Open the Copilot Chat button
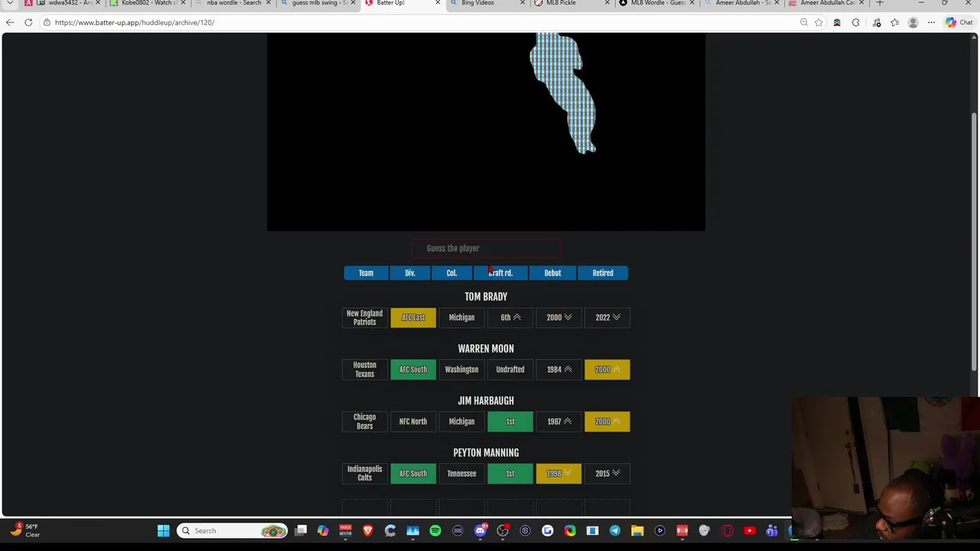The height and width of the screenshot is (551, 980). (959, 22)
